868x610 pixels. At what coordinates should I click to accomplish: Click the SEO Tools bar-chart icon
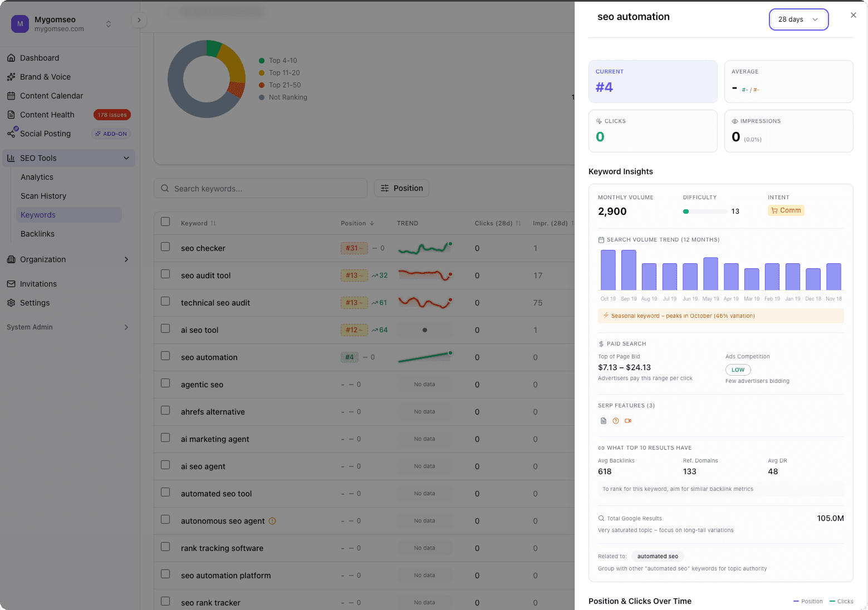pos(11,158)
